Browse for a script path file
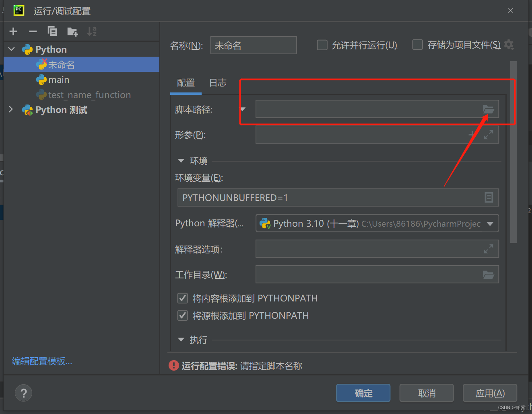Viewport: 532px width, 414px height. pyautogui.click(x=489, y=109)
